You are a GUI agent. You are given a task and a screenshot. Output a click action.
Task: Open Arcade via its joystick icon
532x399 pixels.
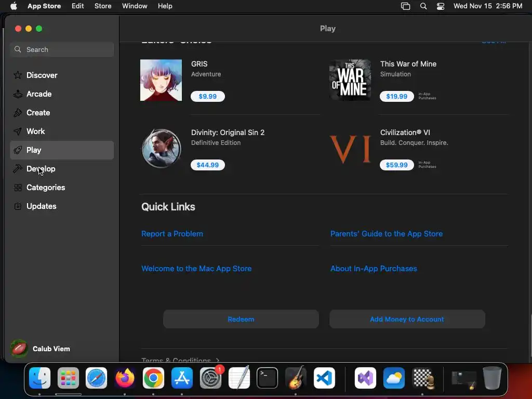[18, 94]
